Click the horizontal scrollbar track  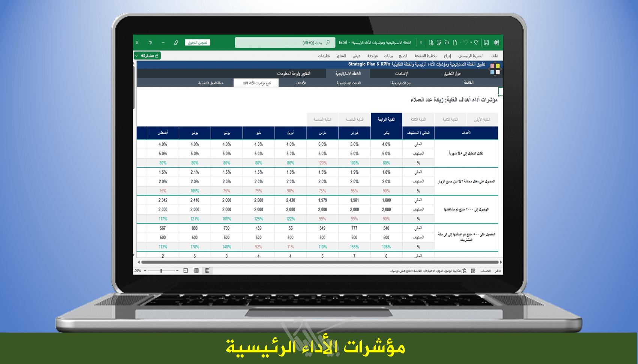click(320, 262)
